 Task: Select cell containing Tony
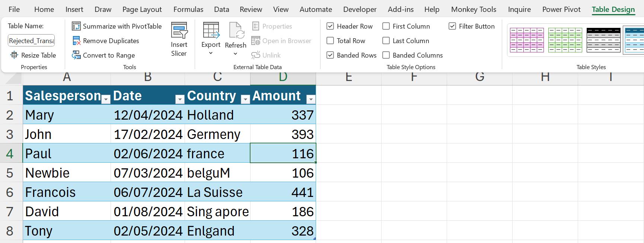pos(67,231)
